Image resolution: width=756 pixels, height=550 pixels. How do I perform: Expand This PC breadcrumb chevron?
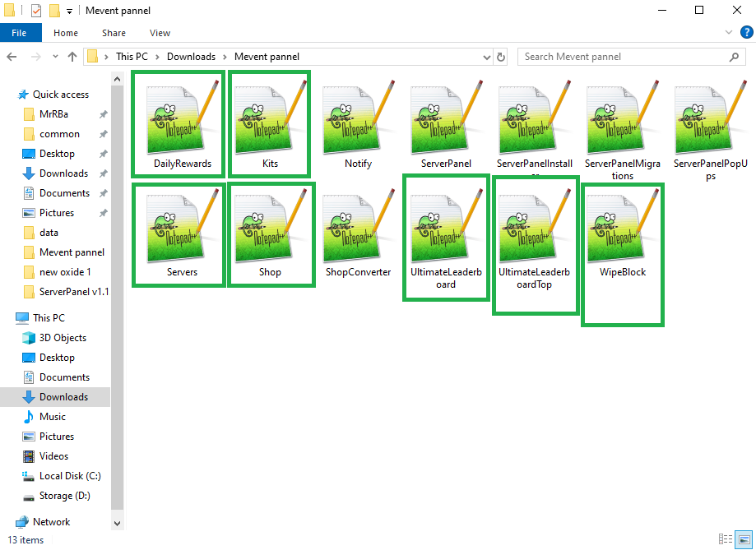pos(157,57)
